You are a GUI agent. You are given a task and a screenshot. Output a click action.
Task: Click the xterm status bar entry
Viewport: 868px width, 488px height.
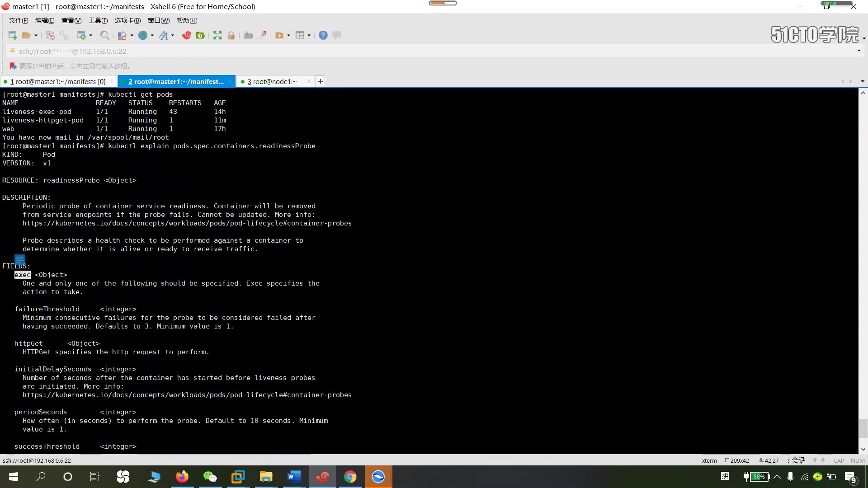point(709,460)
